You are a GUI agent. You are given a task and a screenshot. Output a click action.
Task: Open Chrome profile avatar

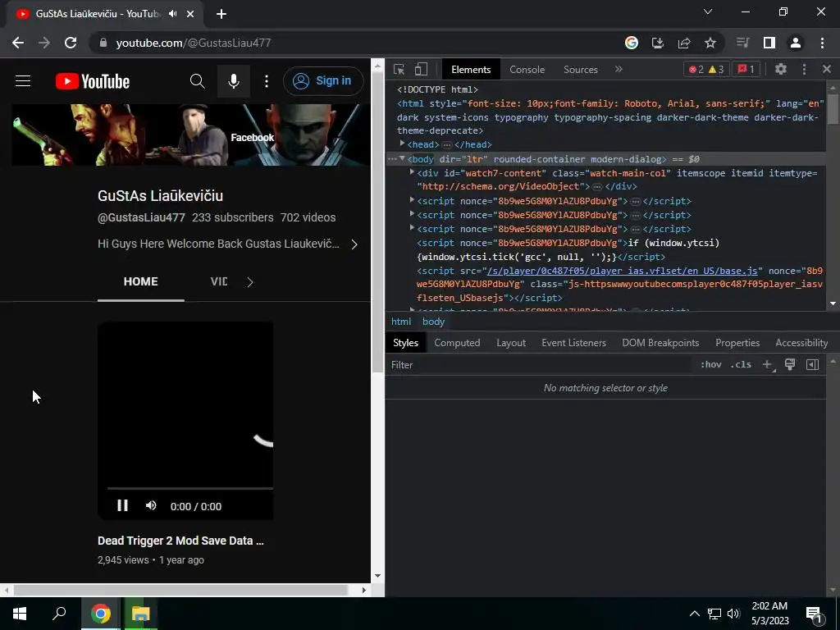tap(796, 43)
